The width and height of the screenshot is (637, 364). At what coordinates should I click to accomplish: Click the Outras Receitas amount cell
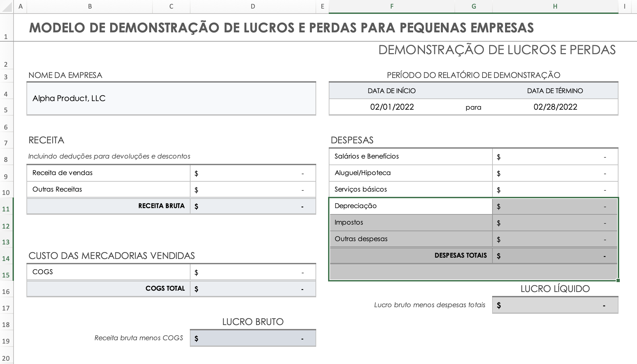253,190
